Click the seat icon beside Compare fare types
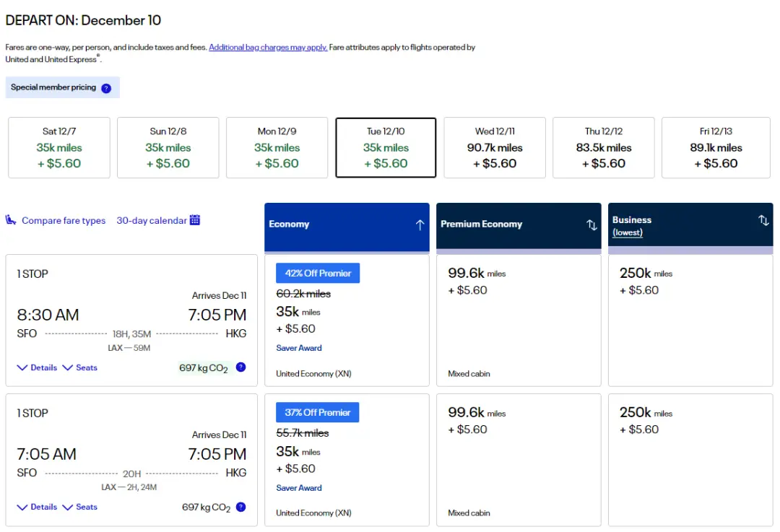This screenshot has width=780, height=532. coord(11,220)
